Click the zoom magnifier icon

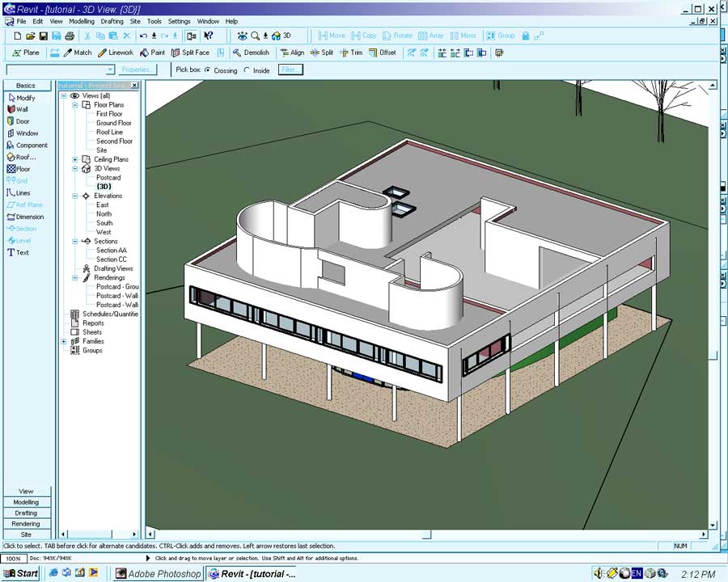coord(255,36)
